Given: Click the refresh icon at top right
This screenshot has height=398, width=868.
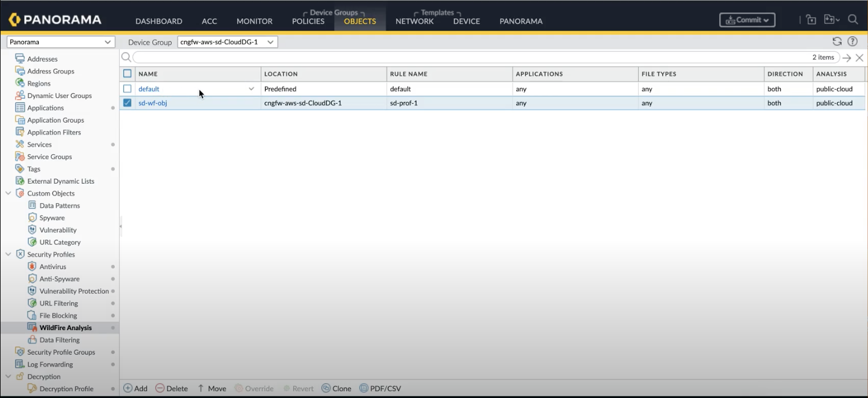Looking at the screenshot, I should [837, 42].
